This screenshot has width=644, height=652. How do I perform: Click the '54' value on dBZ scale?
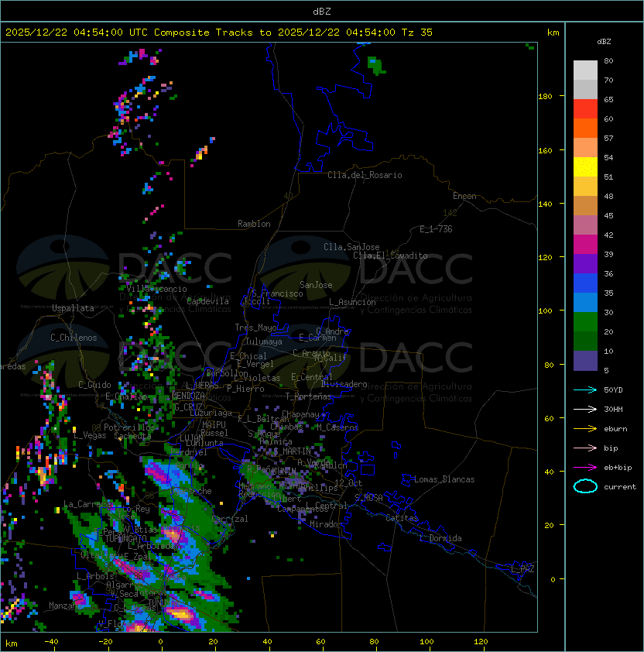point(608,158)
